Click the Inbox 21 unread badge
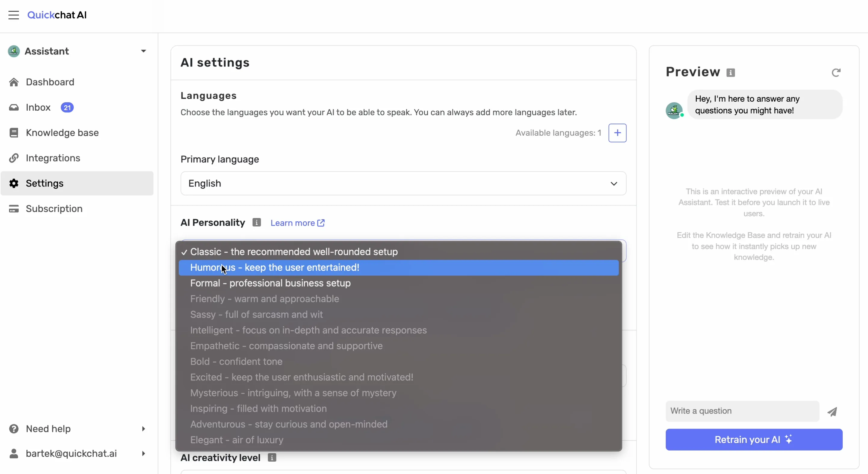 coord(67,108)
